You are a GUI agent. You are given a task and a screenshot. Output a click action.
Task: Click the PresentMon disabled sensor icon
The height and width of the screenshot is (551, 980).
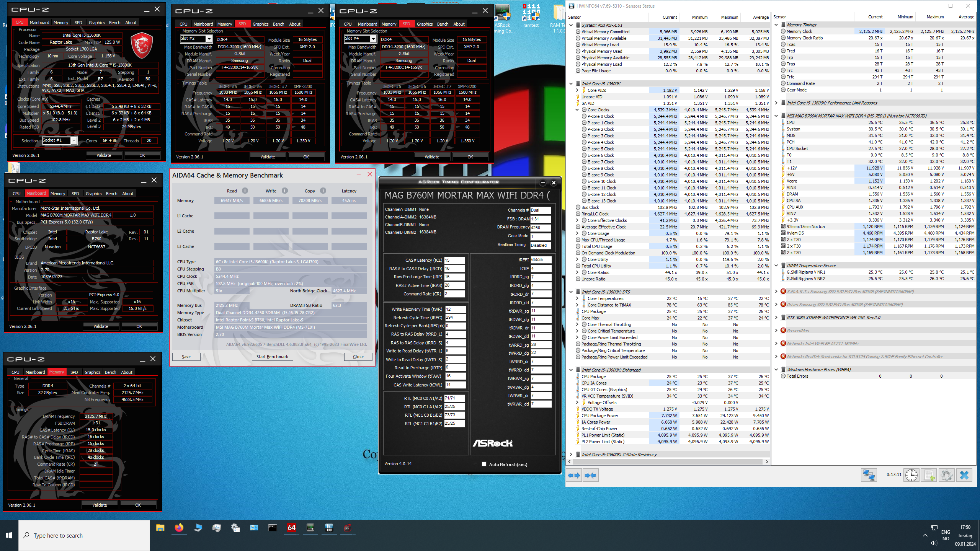(783, 331)
